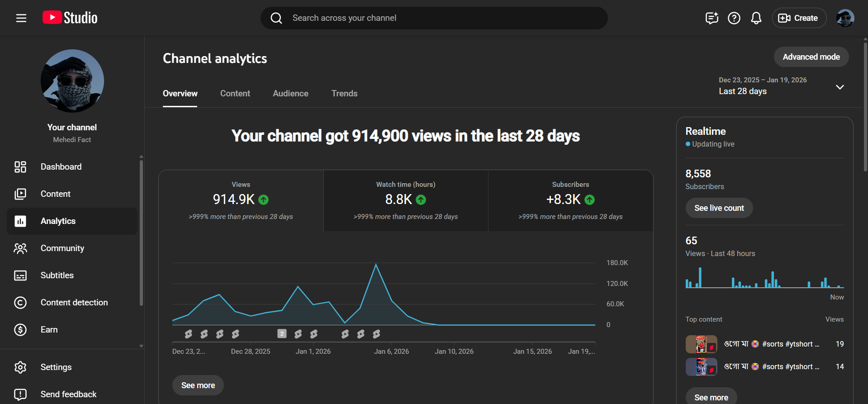
Task: Open the notifications bell
Action: tap(756, 18)
